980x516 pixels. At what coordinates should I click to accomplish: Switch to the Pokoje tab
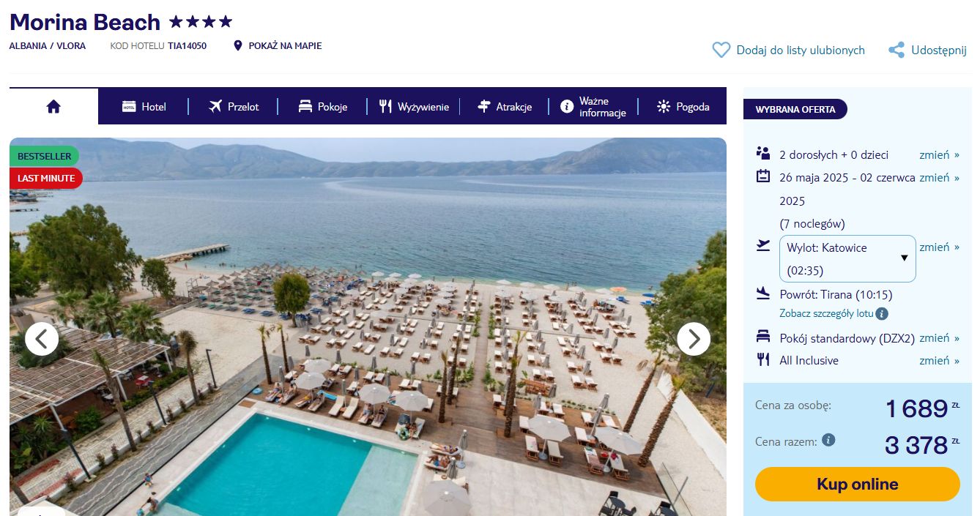tap(322, 107)
